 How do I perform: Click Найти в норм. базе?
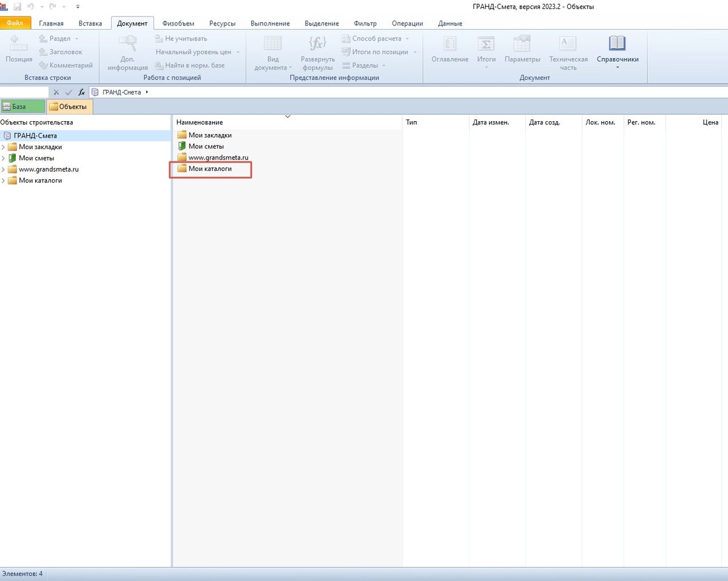click(x=190, y=65)
